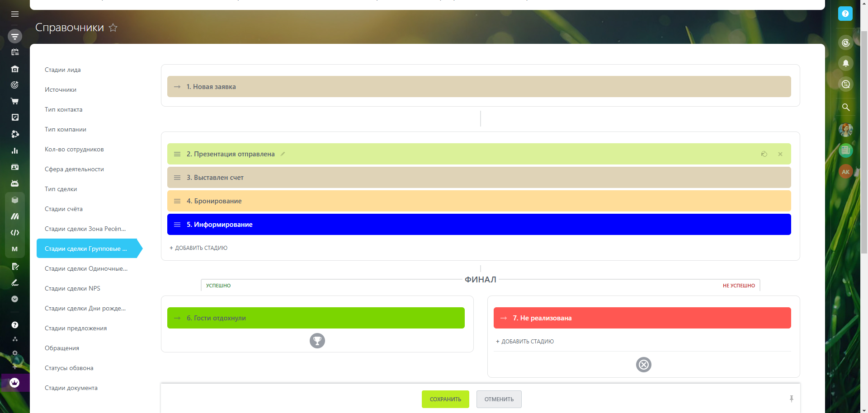
Task: Open the AK user avatar chat
Action: [846, 172]
